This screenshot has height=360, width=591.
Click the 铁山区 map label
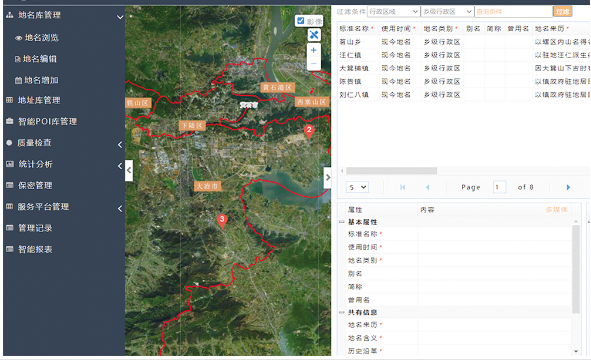(138, 103)
